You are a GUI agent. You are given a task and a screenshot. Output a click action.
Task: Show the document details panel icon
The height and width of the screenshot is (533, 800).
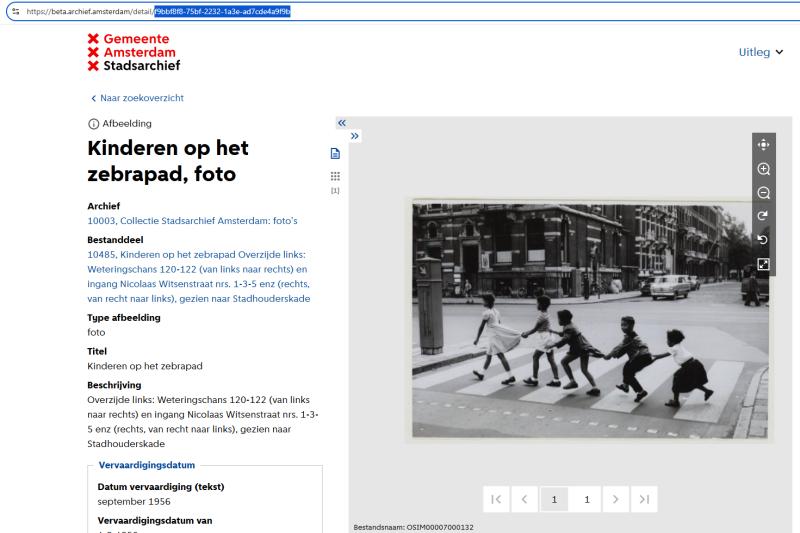336,153
